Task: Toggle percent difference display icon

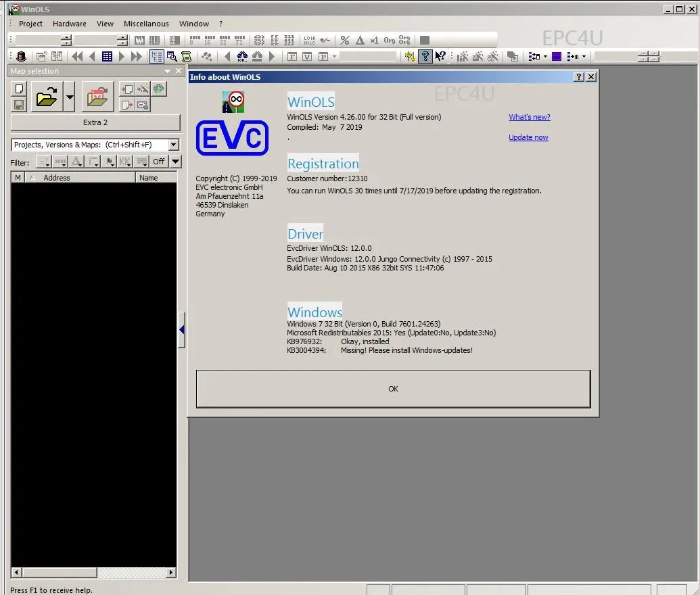Action: (345, 40)
